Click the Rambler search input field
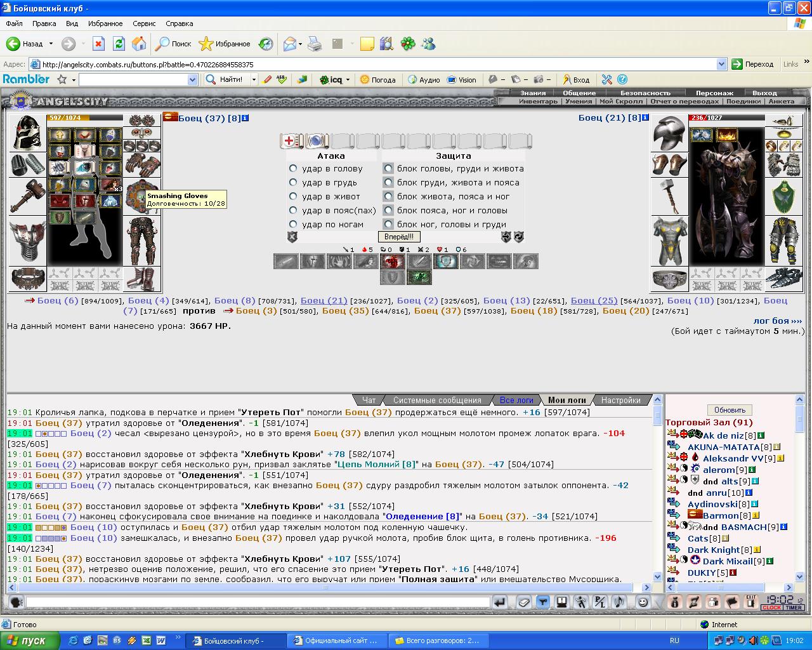The width and height of the screenshot is (812, 650). (x=133, y=79)
